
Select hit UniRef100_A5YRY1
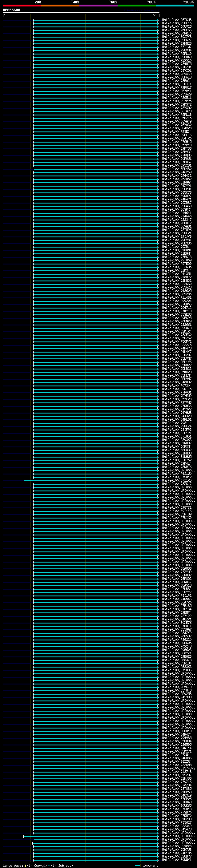(176, 91)
